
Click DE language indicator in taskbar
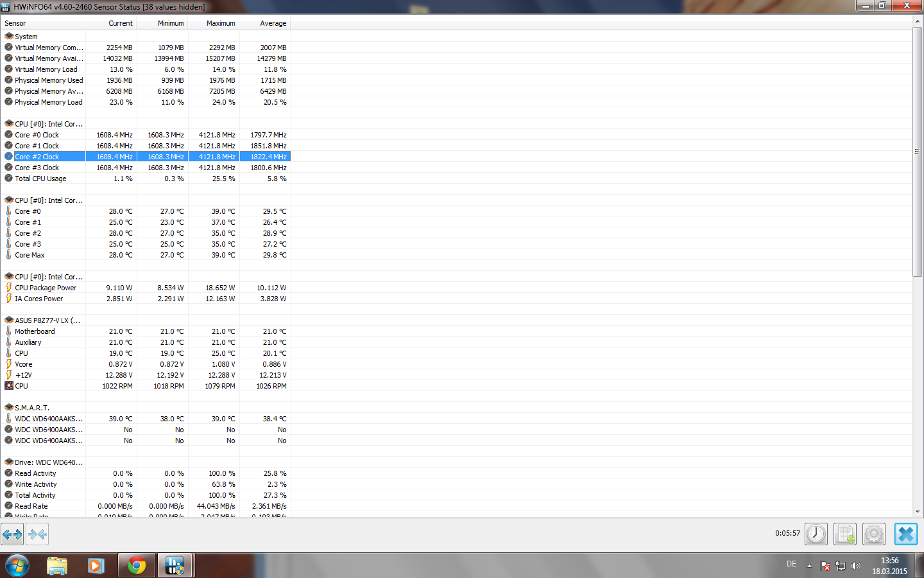(x=792, y=564)
